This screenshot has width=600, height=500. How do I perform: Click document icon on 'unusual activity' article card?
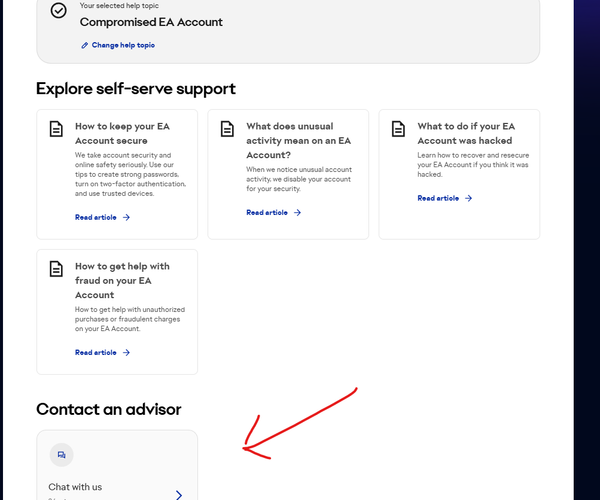pos(228,128)
